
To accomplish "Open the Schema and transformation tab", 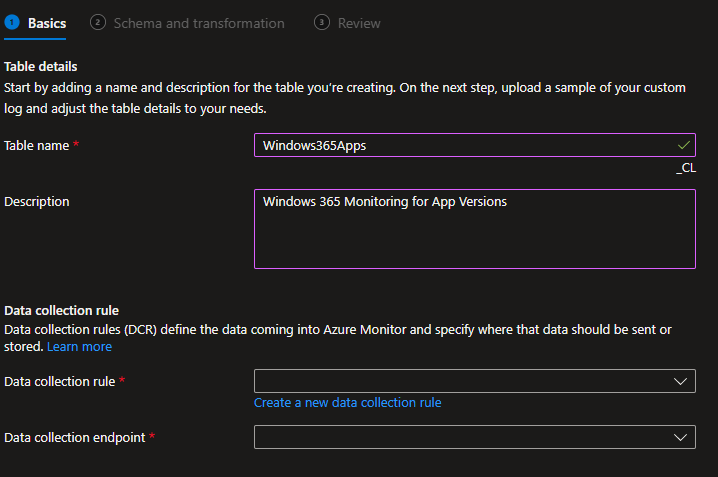I will [x=199, y=23].
